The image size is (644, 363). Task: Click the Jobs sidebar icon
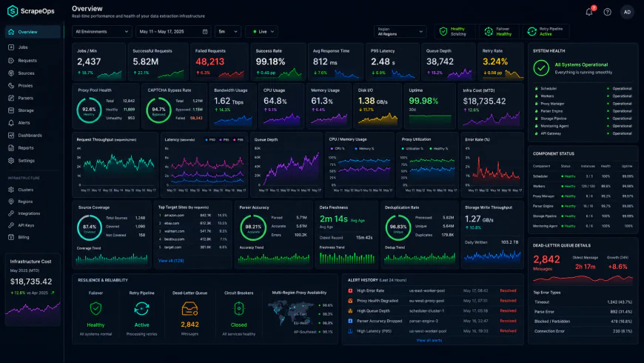(x=11, y=47)
